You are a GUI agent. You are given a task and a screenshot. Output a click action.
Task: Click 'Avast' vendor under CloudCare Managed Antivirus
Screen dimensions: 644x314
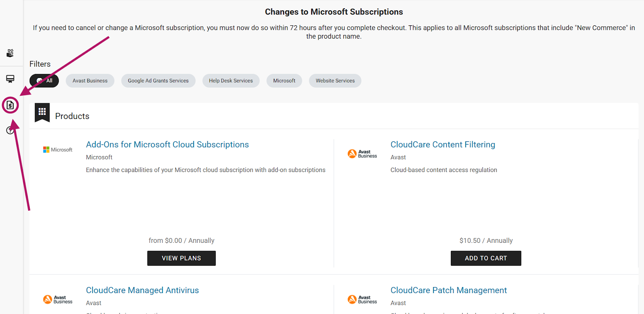click(x=94, y=303)
